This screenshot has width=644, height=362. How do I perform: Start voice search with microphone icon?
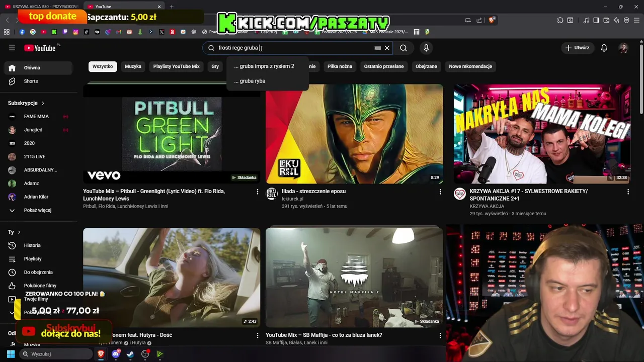click(x=426, y=48)
